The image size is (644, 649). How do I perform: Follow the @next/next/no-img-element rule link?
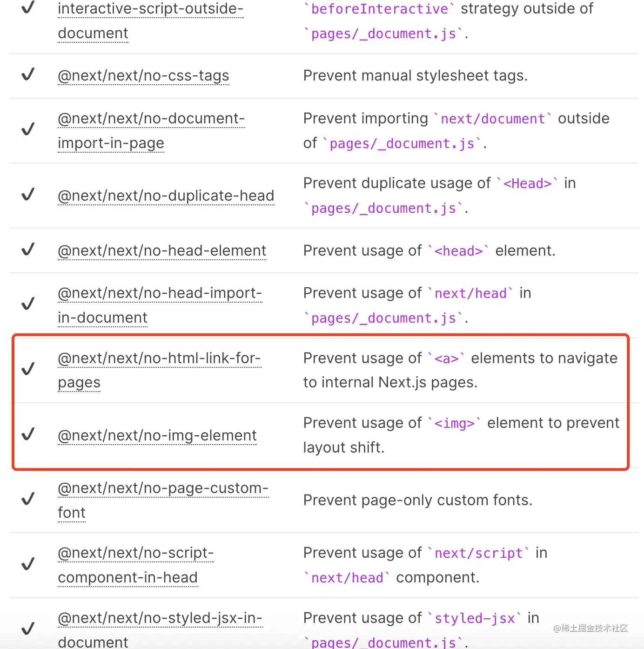(x=157, y=435)
